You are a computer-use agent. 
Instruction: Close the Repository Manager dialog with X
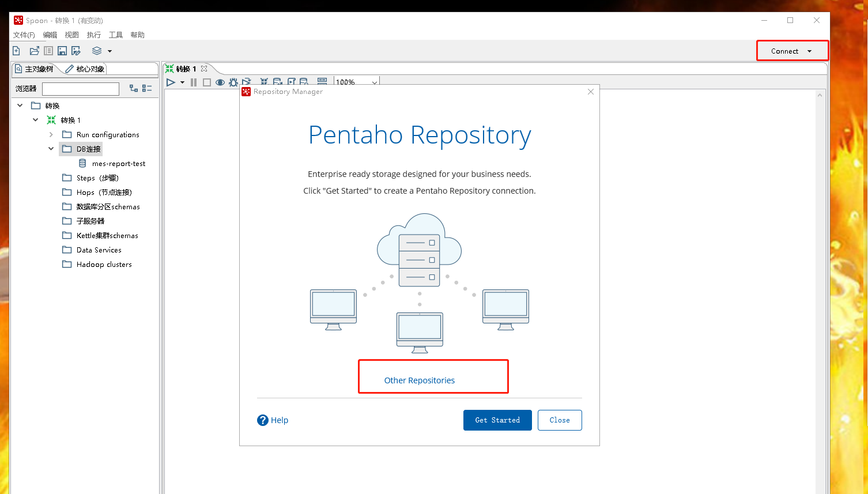591,92
